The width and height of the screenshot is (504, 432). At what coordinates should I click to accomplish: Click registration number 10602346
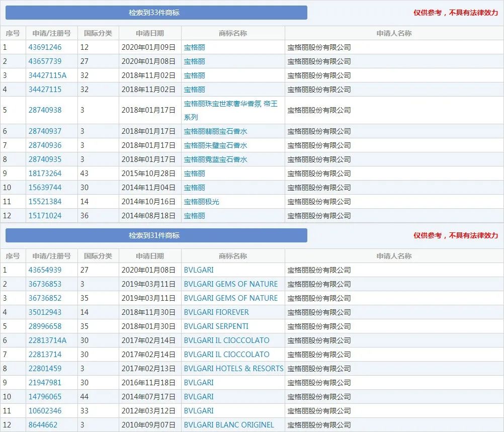pyautogui.click(x=45, y=411)
